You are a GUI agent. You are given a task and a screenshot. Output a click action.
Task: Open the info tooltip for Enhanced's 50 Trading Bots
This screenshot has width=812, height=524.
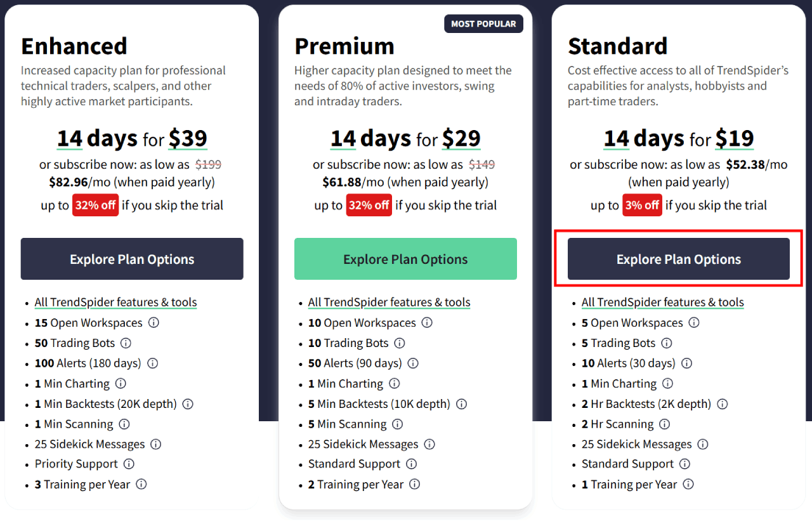125,343
